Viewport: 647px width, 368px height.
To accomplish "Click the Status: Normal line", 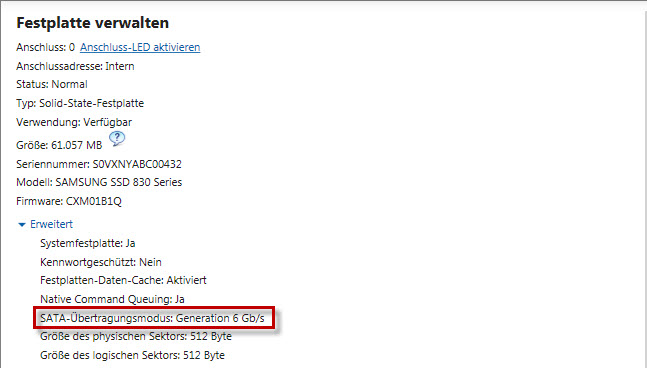I will [52, 84].
